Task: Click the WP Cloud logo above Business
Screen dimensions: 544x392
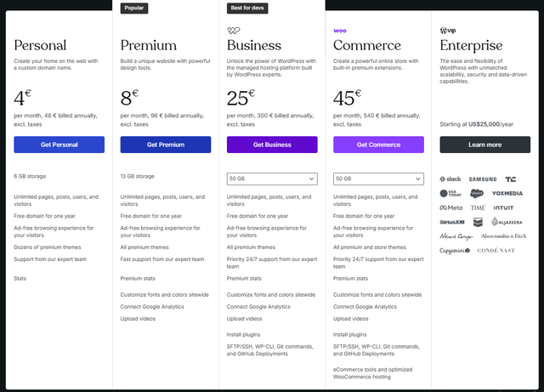Action: coord(234,31)
